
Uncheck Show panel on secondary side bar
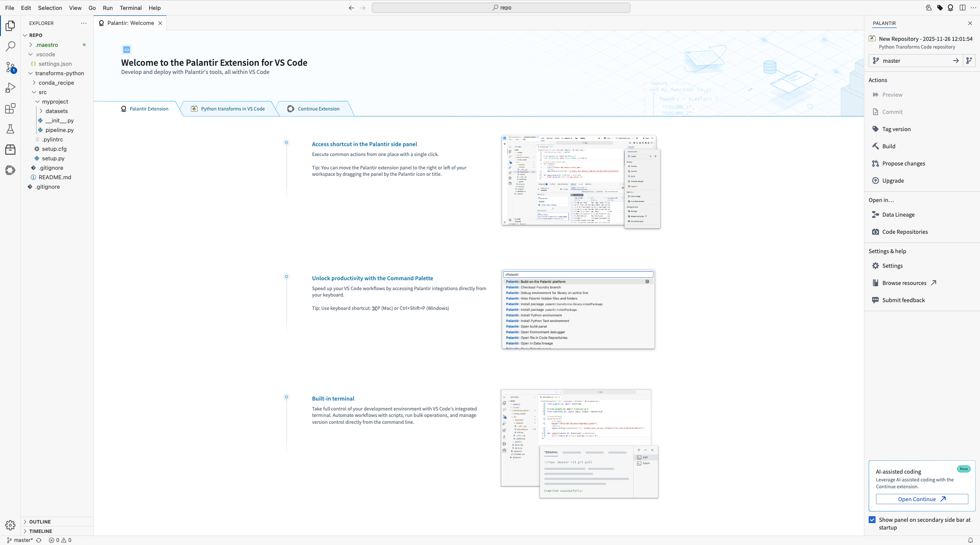(x=872, y=520)
